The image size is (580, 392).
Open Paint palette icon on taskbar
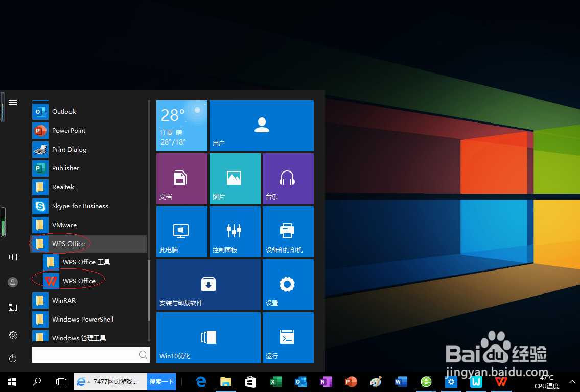376,382
